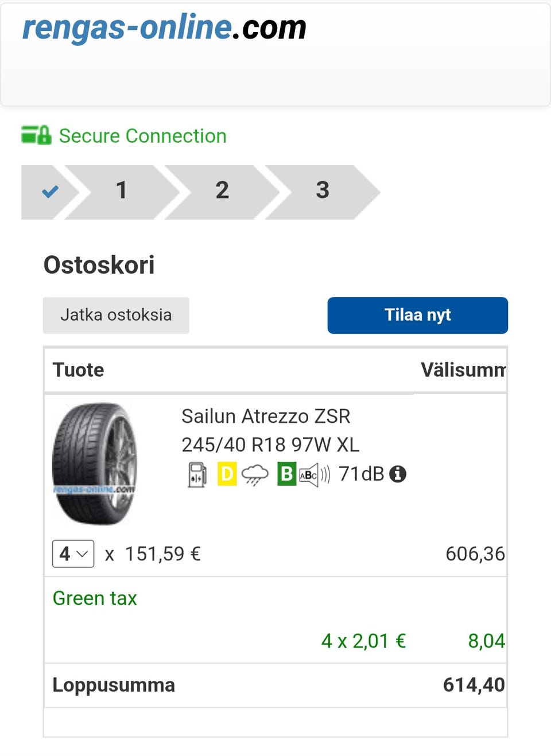Click the 71dB noise level value
This screenshot has height=756, width=551.
(x=361, y=474)
